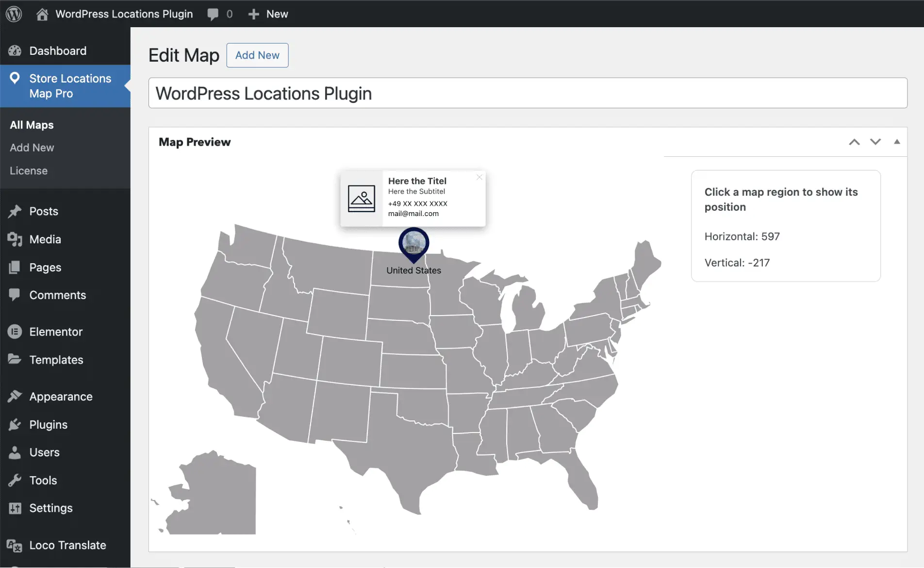924x568 pixels.
Task: Open the Dashboard menu label
Action: point(58,50)
